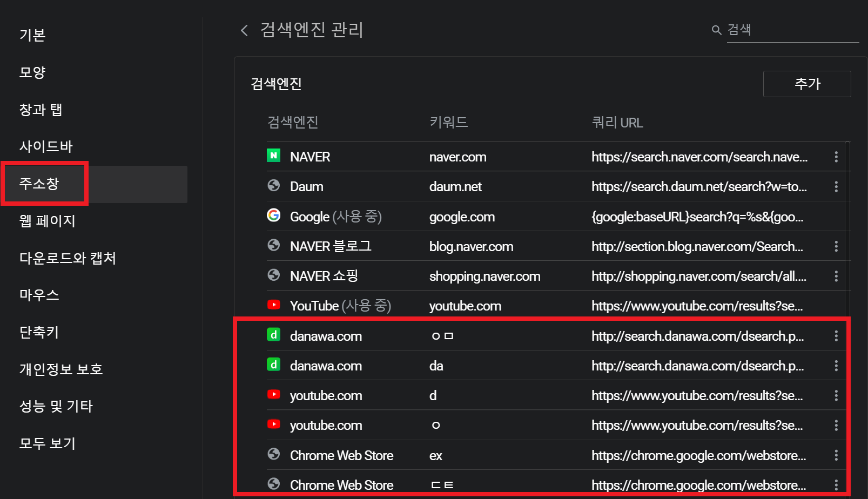Open 다운로드와 캡처 settings section
The image size is (868, 499).
tap(68, 258)
